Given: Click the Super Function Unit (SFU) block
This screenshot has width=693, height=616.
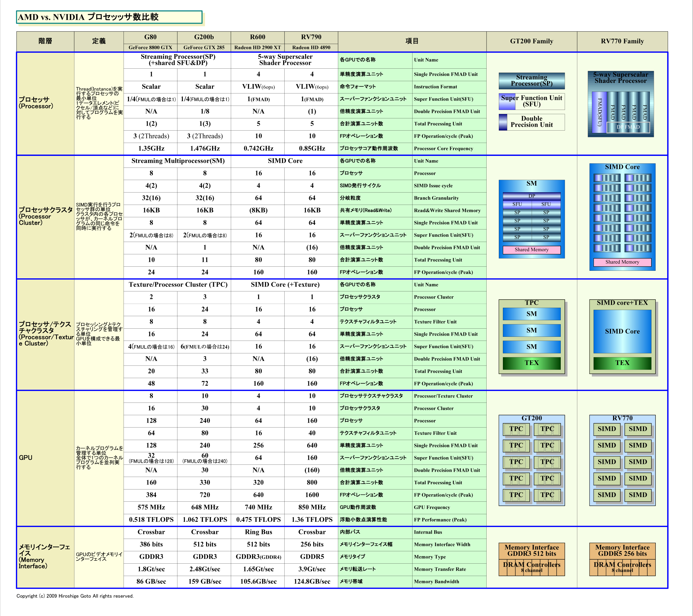Looking at the screenshot, I should [531, 102].
